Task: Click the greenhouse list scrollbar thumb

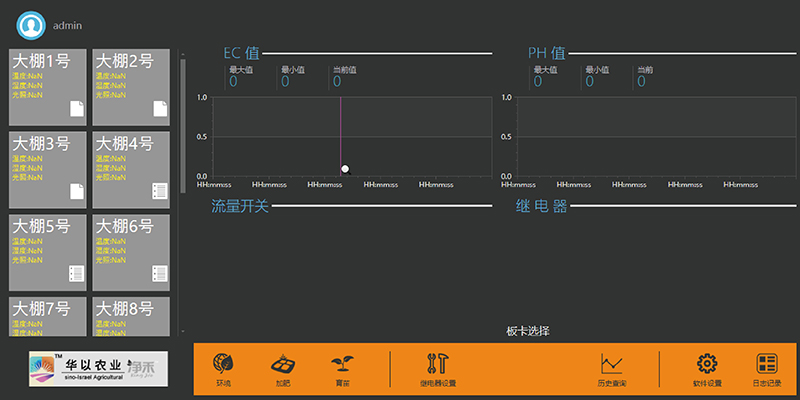Action: [x=183, y=126]
